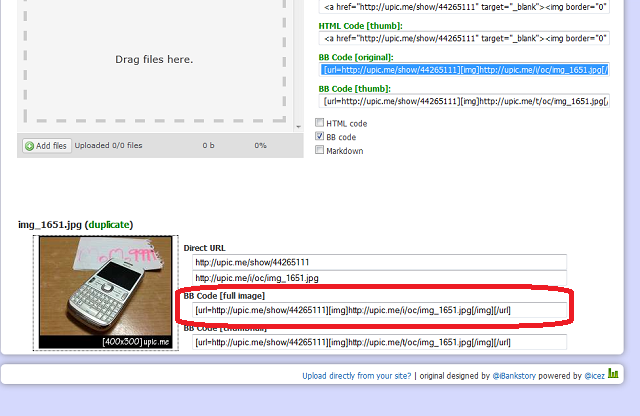Uncheck the BB code checkbox
640x416 pixels.
(x=320, y=136)
